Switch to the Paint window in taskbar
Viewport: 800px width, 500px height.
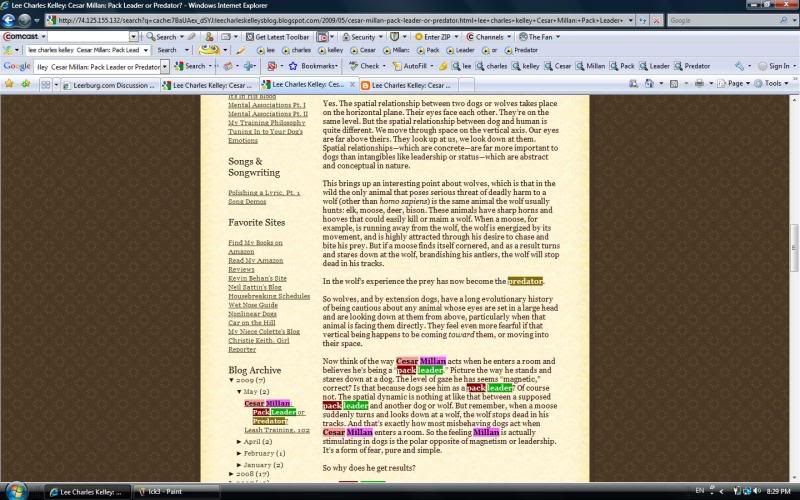pos(176,492)
